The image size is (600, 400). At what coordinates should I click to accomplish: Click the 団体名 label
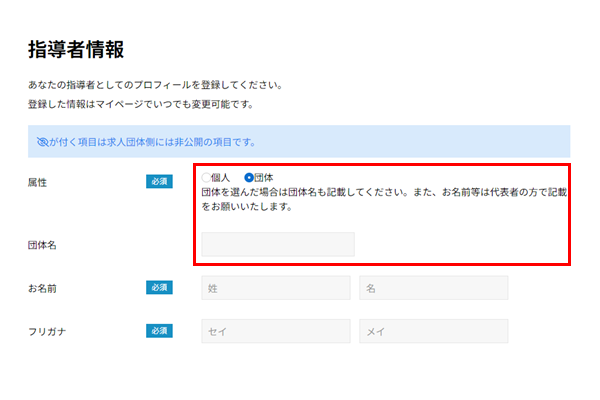point(42,245)
